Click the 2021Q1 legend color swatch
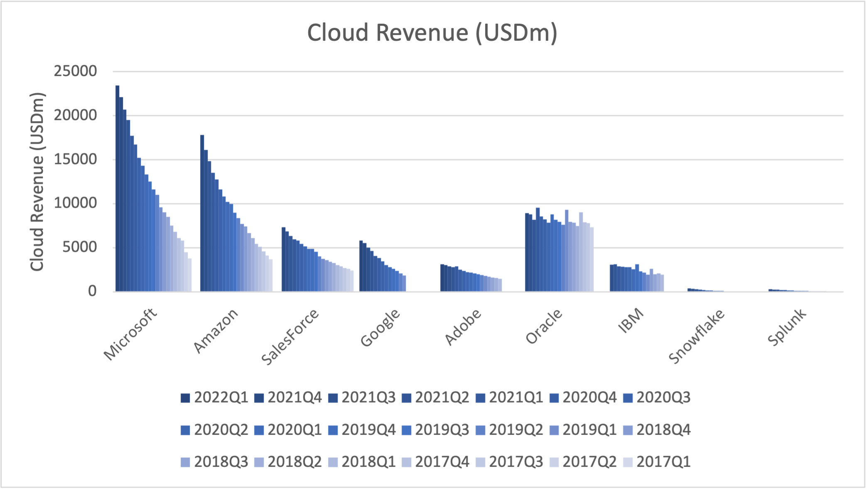Image resolution: width=868 pixels, height=491 pixels. (x=480, y=398)
